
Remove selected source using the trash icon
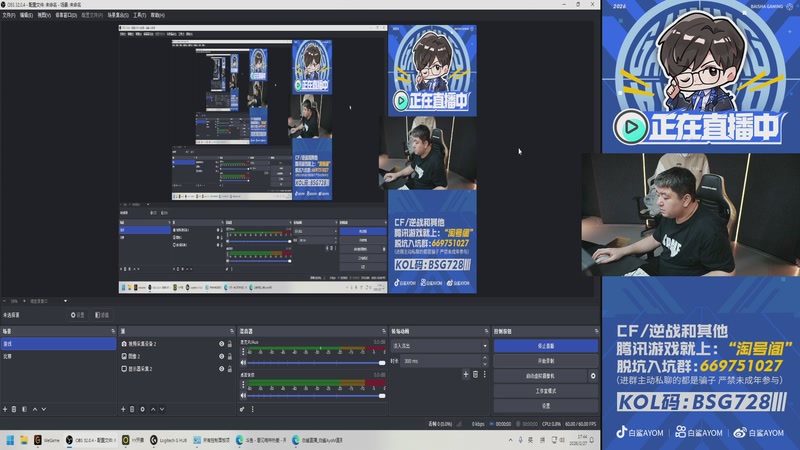pos(132,409)
